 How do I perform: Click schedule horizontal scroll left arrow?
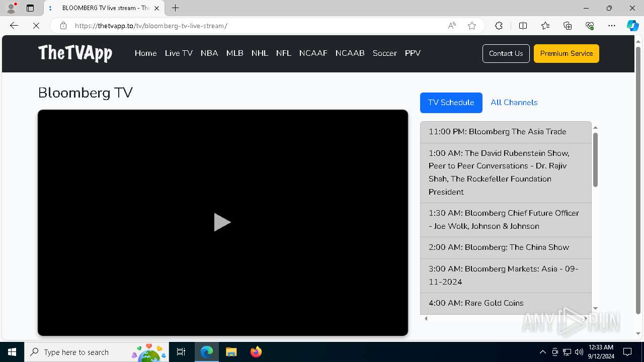click(426, 318)
